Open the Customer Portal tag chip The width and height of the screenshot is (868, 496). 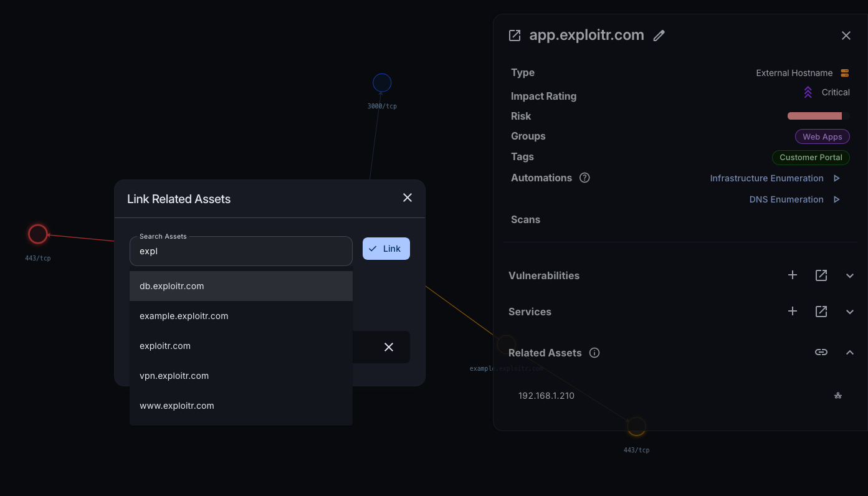coord(811,157)
